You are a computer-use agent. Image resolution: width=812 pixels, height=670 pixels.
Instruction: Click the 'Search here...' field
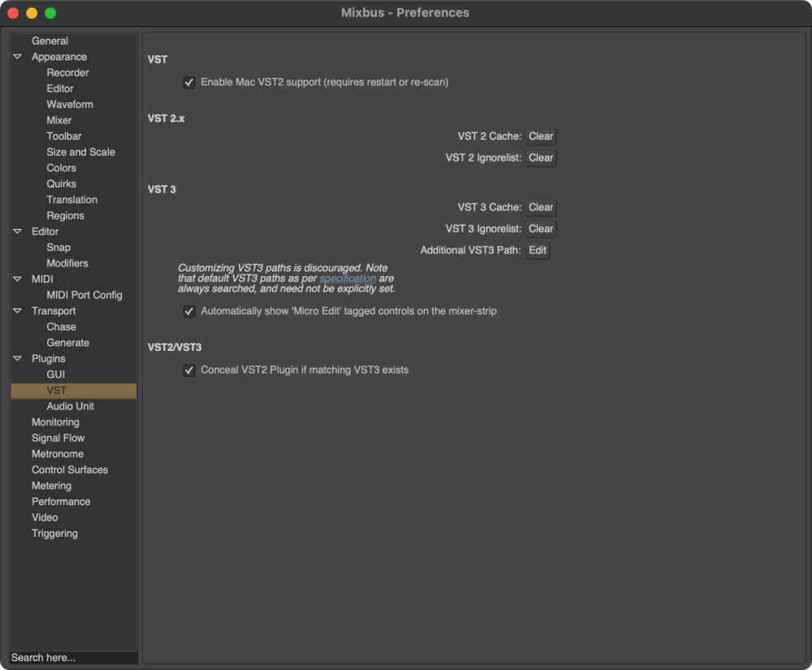click(73, 657)
